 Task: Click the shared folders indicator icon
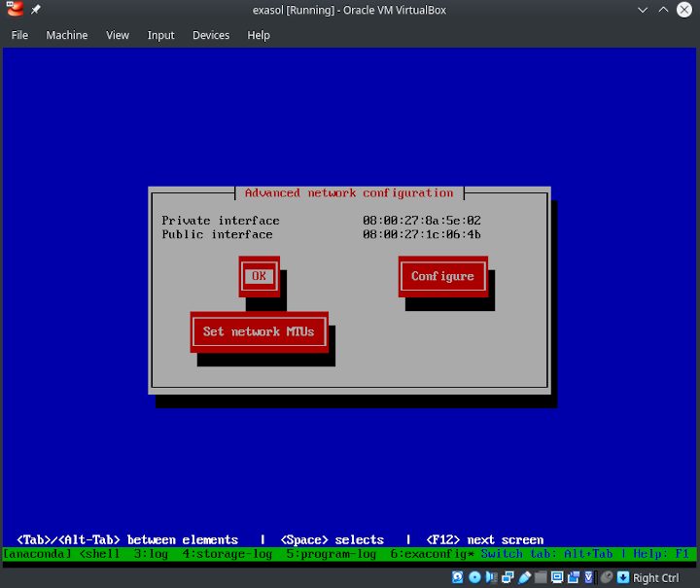tap(541, 577)
